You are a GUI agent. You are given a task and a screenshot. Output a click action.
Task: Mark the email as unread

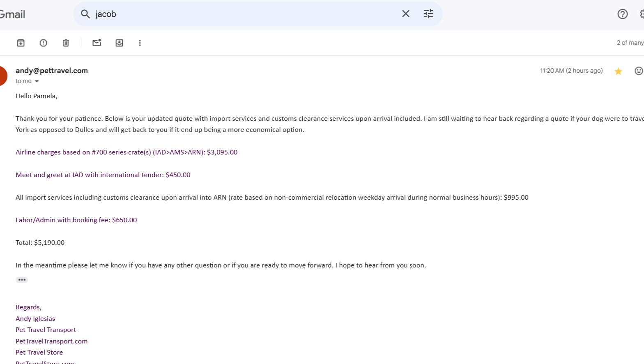pyautogui.click(x=97, y=43)
